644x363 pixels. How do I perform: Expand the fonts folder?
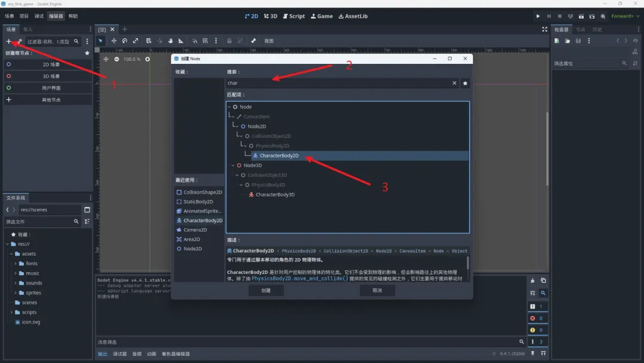pyautogui.click(x=16, y=263)
